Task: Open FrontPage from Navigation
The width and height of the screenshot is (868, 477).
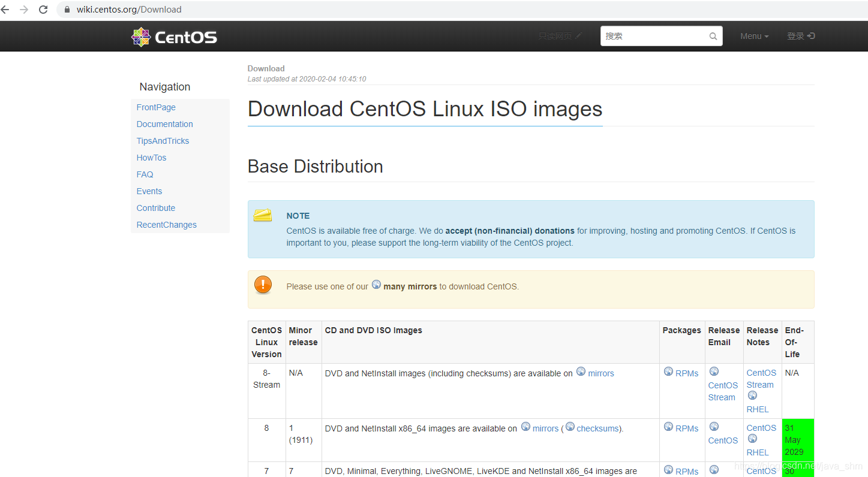Action: pyautogui.click(x=156, y=107)
